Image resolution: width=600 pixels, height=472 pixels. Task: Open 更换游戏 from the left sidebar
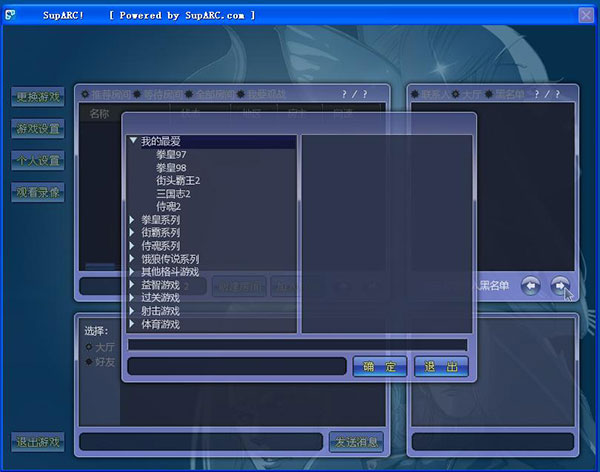click(38, 97)
